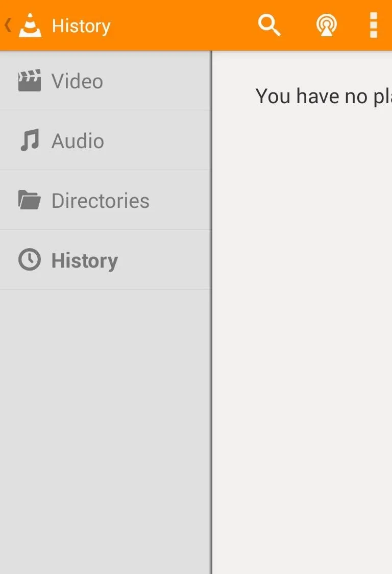Click the empty orange bar space before search
Image resolution: width=392 pixels, height=574 pixels.
click(183, 25)
